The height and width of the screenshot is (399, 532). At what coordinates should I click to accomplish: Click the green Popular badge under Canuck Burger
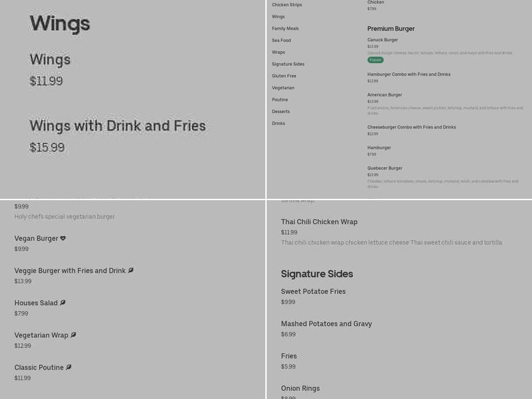(376, 60)
